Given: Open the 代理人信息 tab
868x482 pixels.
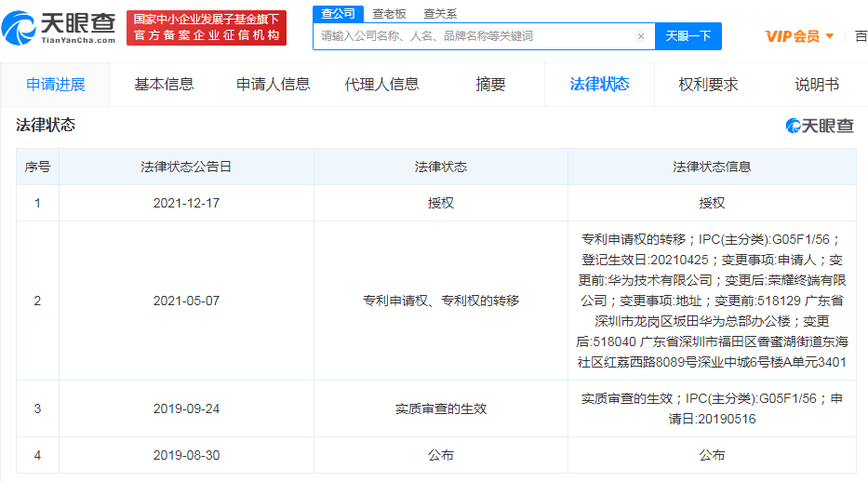Looking at the screenshot, I should (x=382, y=85).
